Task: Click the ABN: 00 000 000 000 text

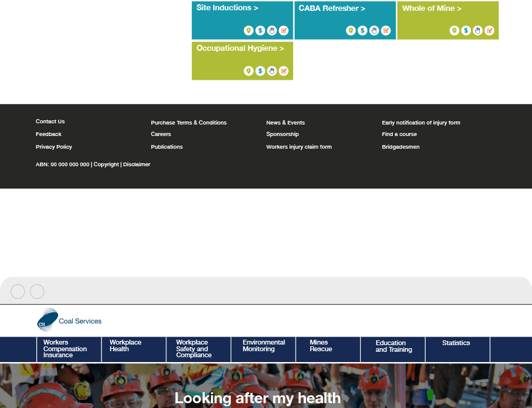Action: pos(62,164)
